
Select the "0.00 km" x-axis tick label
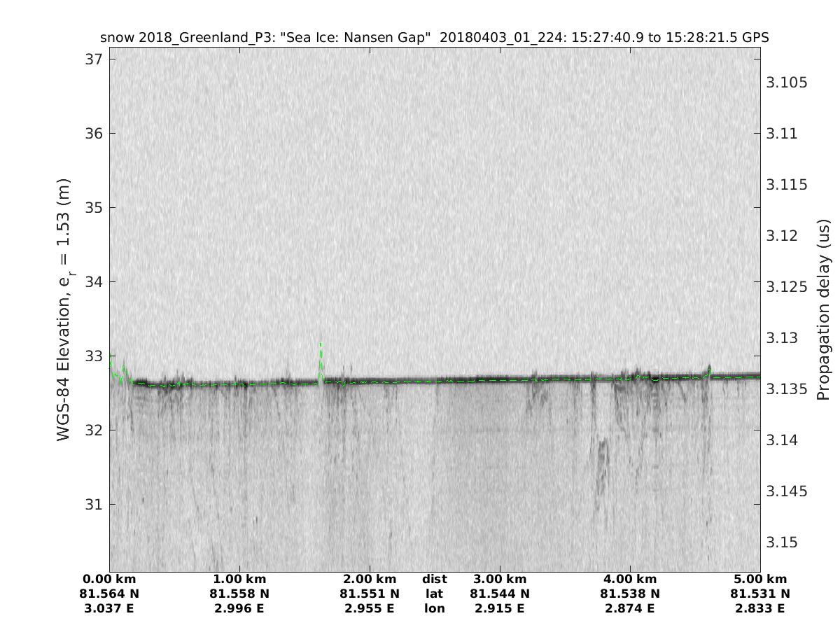[x=109, y=580]
